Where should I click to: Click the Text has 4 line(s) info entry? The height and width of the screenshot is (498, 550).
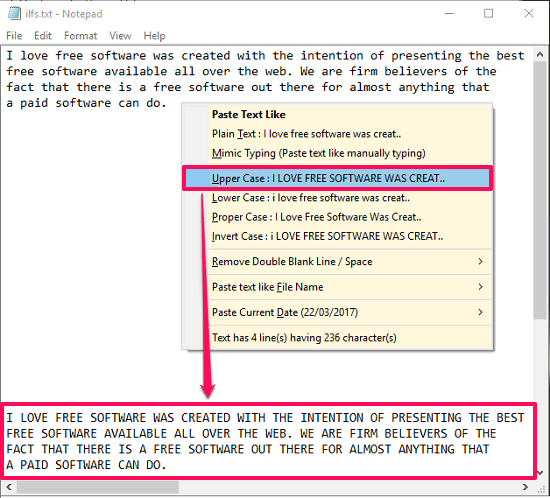(350, 337)
